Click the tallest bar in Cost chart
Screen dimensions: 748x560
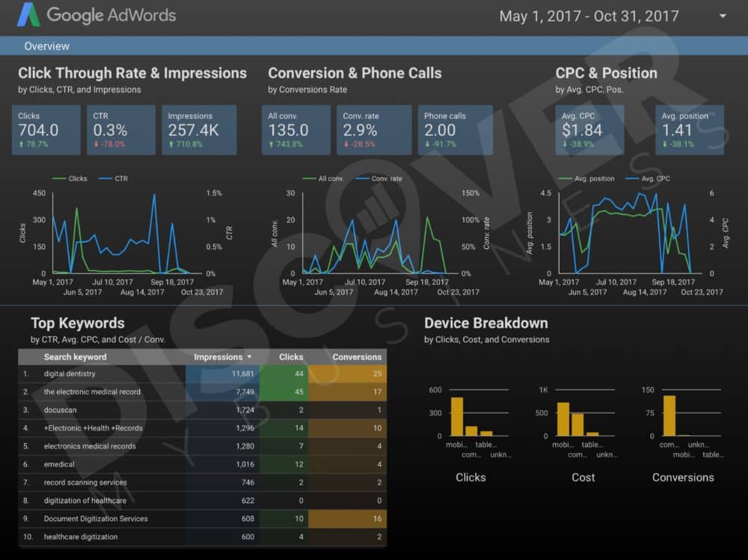563,419
